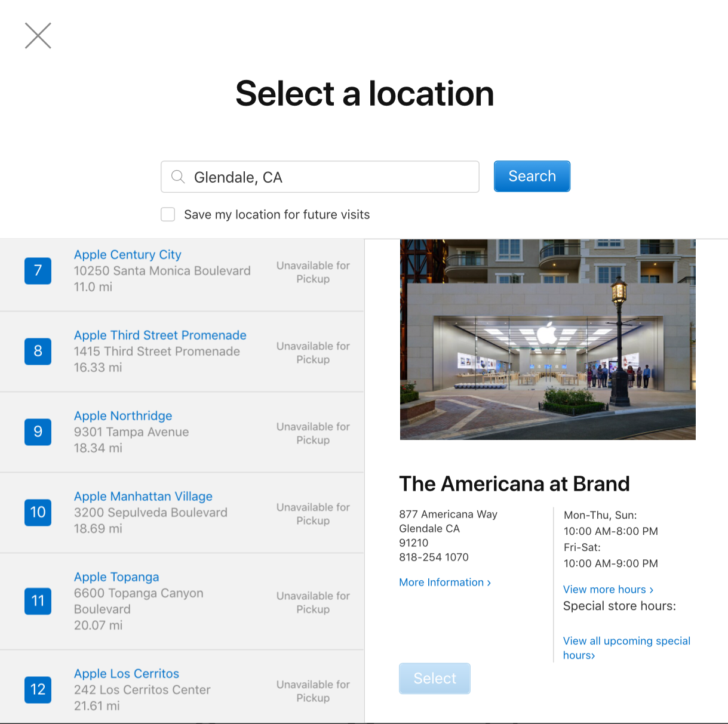
Task: Click Unavailable for Pickup on Century City row
Action: [x=313, y=272]
